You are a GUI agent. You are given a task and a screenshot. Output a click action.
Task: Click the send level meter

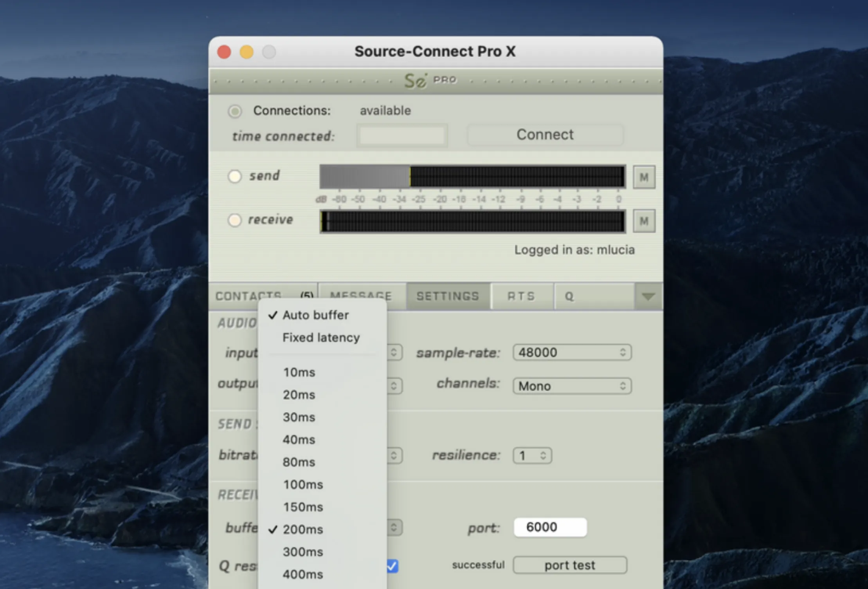pyautogui.click(x=472, y=177)
